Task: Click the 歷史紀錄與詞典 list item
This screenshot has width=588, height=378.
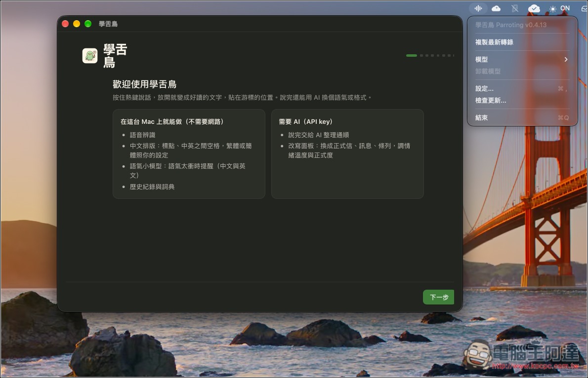Action: tap(152, 187)
